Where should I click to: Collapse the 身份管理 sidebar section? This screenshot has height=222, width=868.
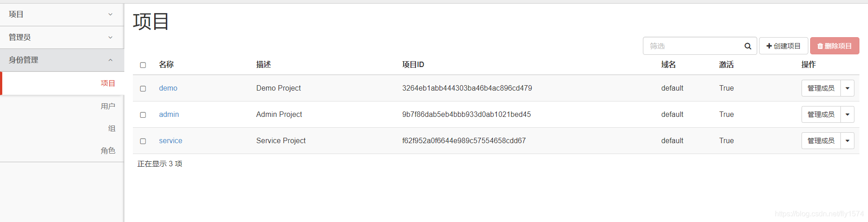61,60
